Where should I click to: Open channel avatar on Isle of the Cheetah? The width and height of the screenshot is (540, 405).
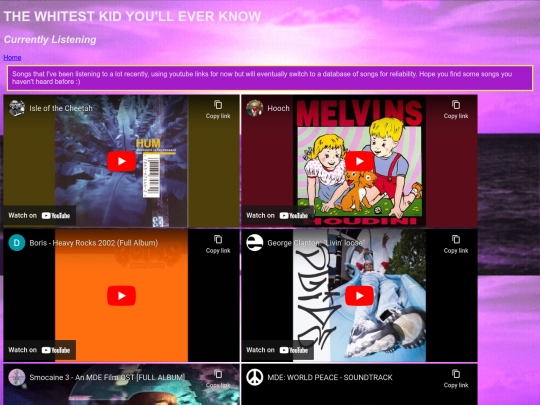click(x=17, y=108)
